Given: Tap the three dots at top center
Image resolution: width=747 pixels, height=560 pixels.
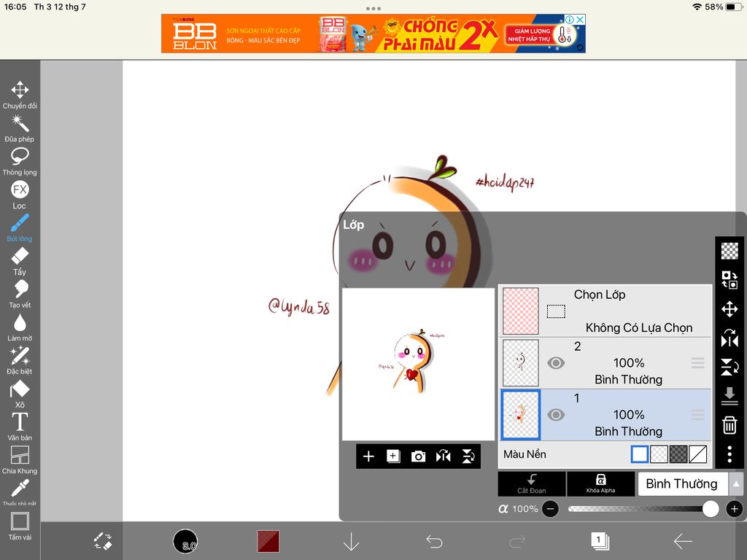Looking at the screenshot, I should 373,9.
